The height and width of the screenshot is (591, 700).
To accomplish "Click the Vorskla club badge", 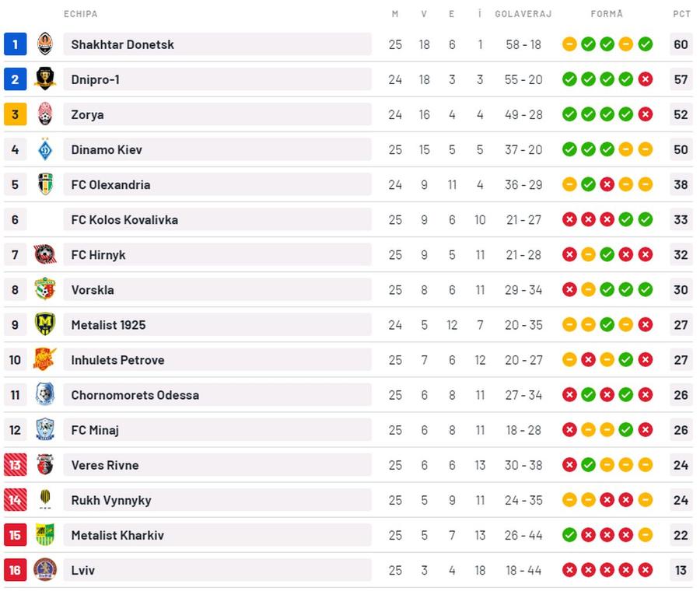I will [x=45, y=289].
